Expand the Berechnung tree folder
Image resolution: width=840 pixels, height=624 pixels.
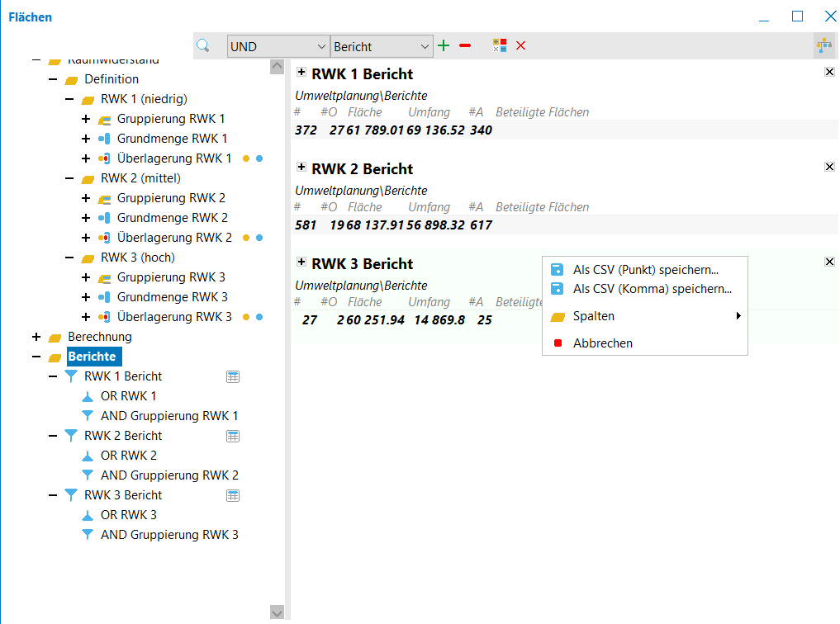tap(36, 337)
